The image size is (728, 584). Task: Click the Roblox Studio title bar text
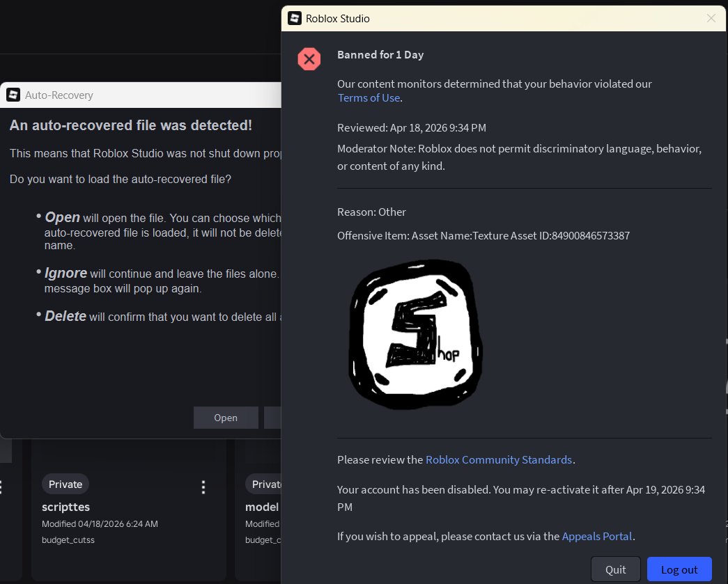click(338, 19)
